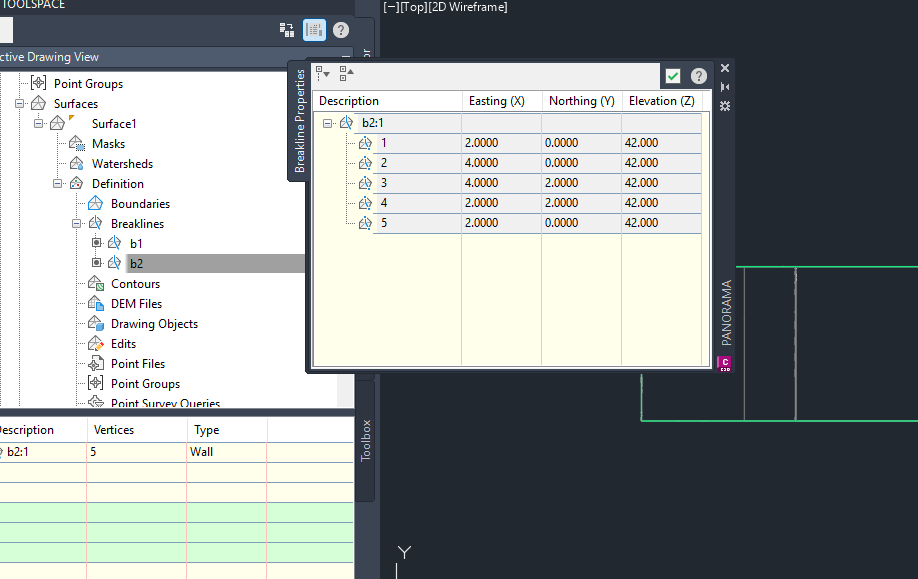Image resolution: width=918 pixels, height=579 pixels.
Task: Click the Boundaries icon
Action: pos(95,203)
